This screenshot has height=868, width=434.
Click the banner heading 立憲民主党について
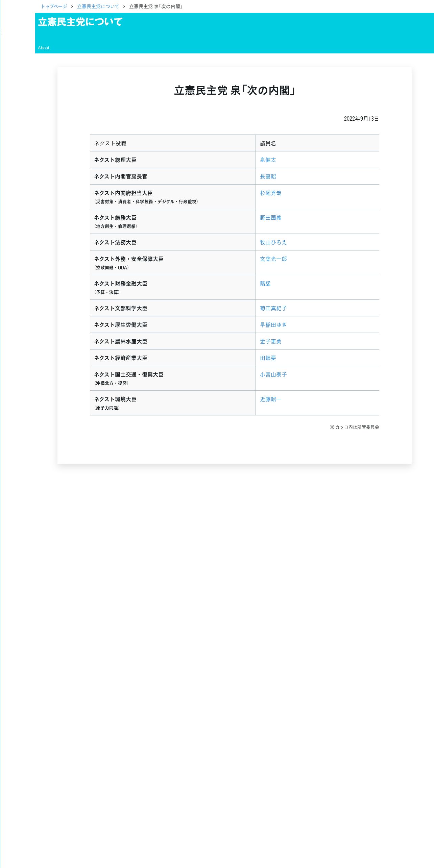point(80,22)
